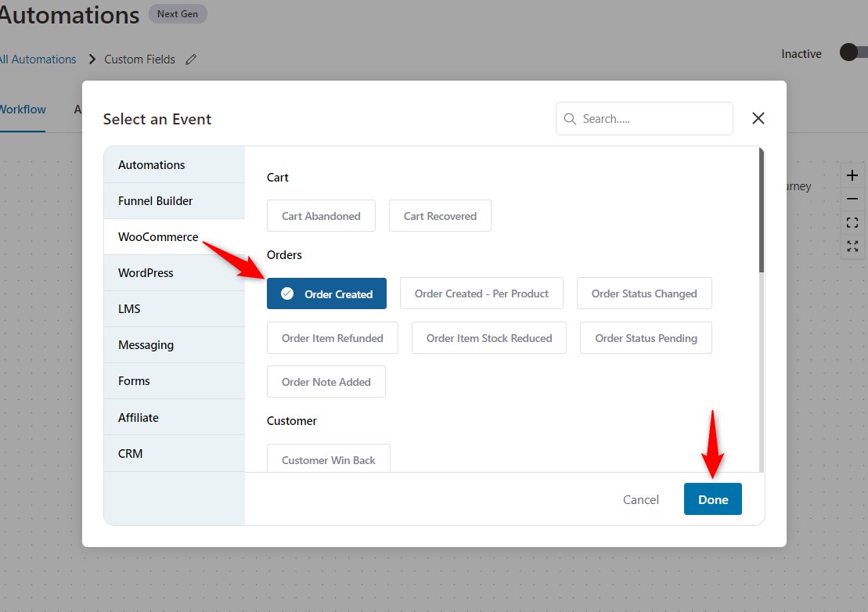Click the pencil icon to rename Custom Fields

click(191, 59)
